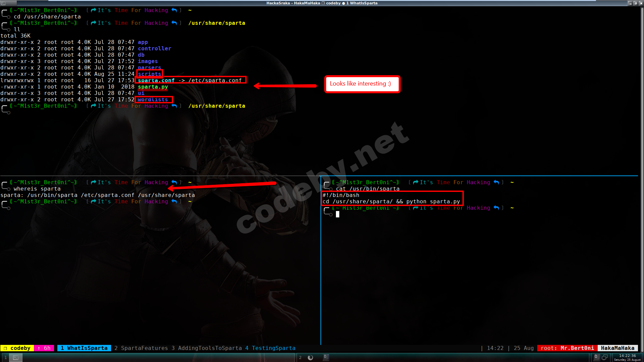Image resolution: width=644 pixels, height=362 pixels.
Task: Click the keyboard-key tray icon
Action: coord(596,357)
